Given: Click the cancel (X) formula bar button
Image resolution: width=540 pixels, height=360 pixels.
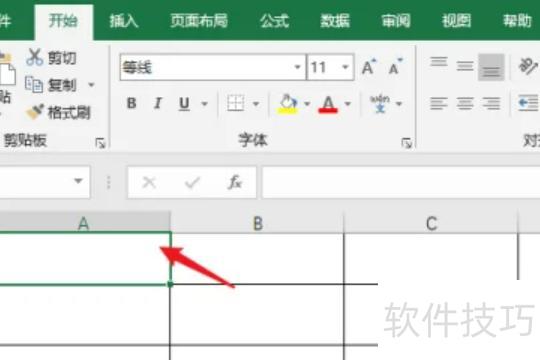Looking at the screenshot, I should [x=149, y=182].
